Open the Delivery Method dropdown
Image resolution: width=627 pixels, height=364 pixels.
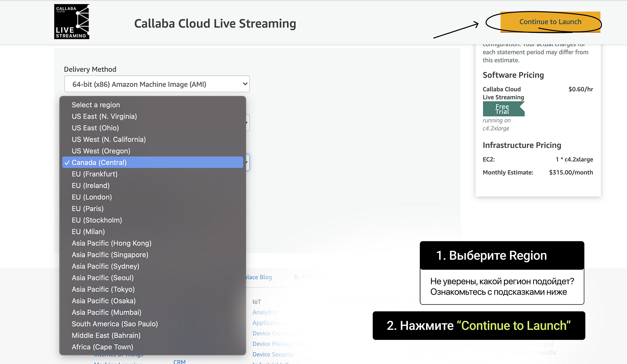click(x=157, y=84)
